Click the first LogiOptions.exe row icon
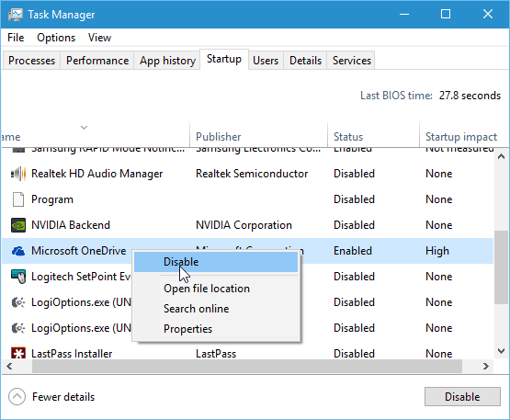 [x=18, y=302]
